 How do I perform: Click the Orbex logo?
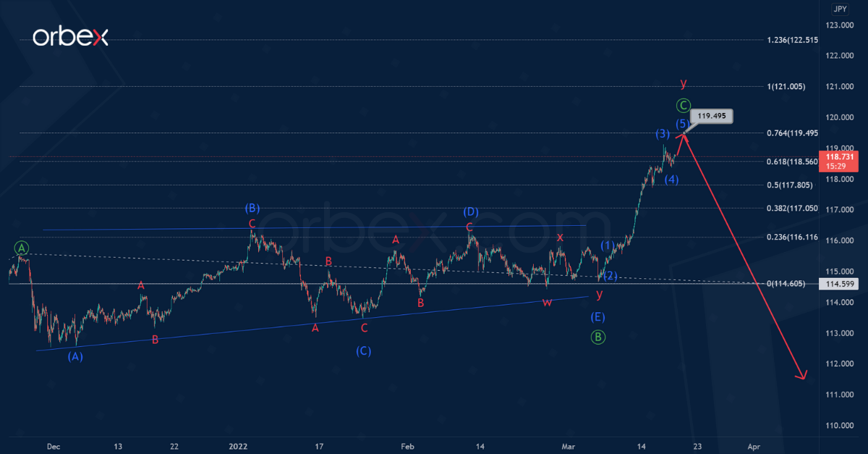point(70,37)
